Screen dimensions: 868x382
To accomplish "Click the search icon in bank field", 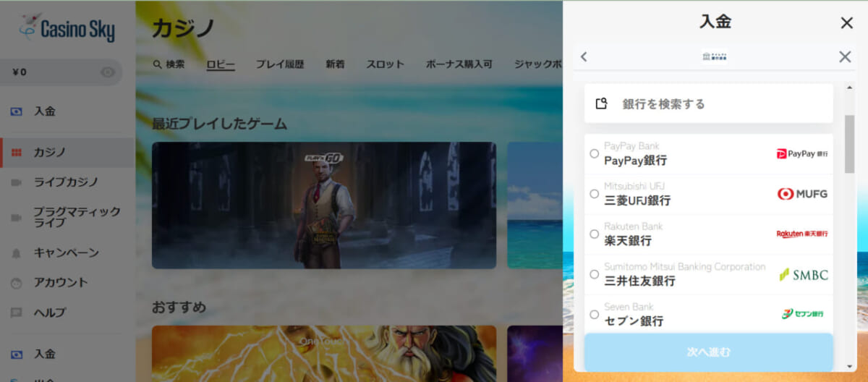I will pyautogui.click(x=601, y=103).
